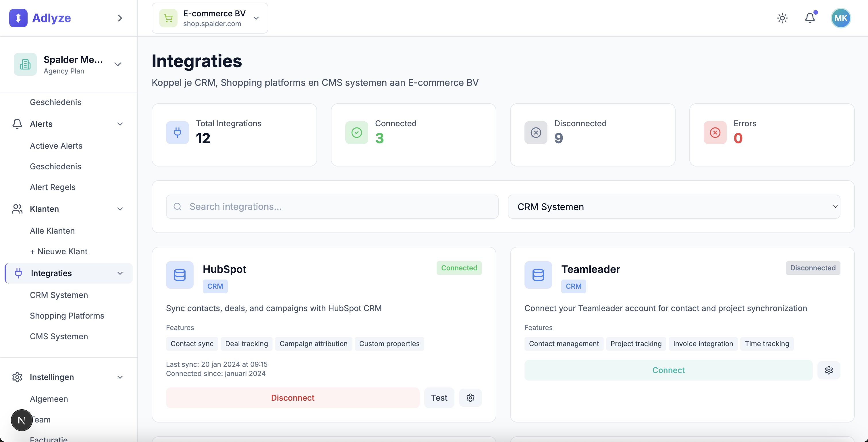Click the Integraties plug icon in sidebar
This screenshot has height=442, width=868.
pyautogui.click(x=18, y=273)
